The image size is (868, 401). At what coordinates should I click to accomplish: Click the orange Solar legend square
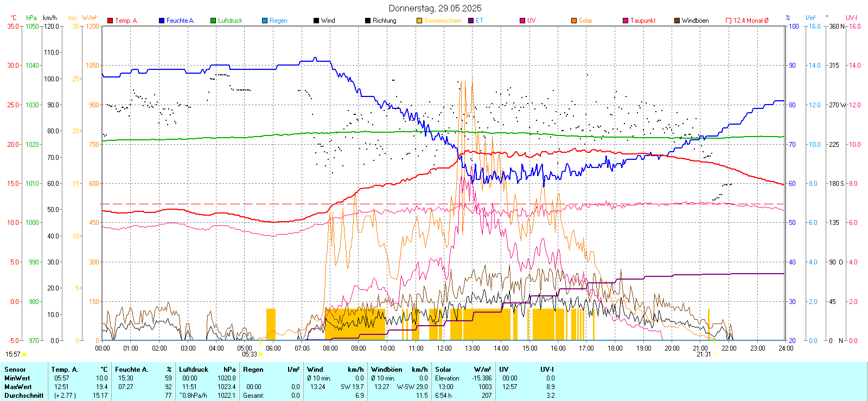tap(574, 21)
